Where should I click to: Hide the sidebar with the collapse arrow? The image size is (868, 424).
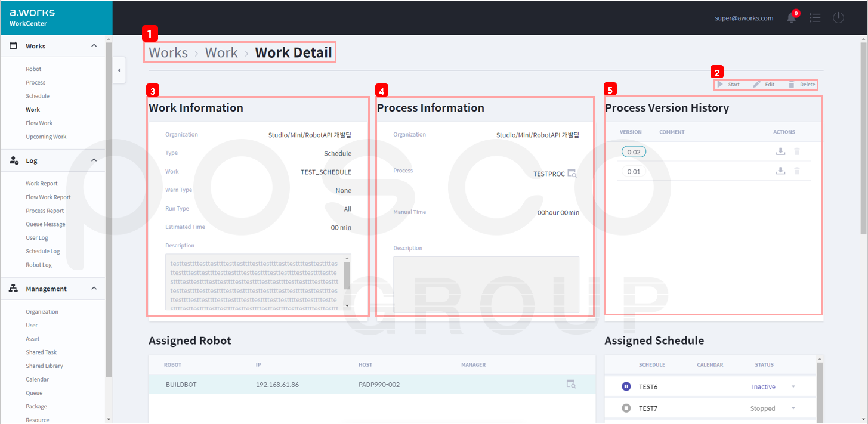point(119,70)
